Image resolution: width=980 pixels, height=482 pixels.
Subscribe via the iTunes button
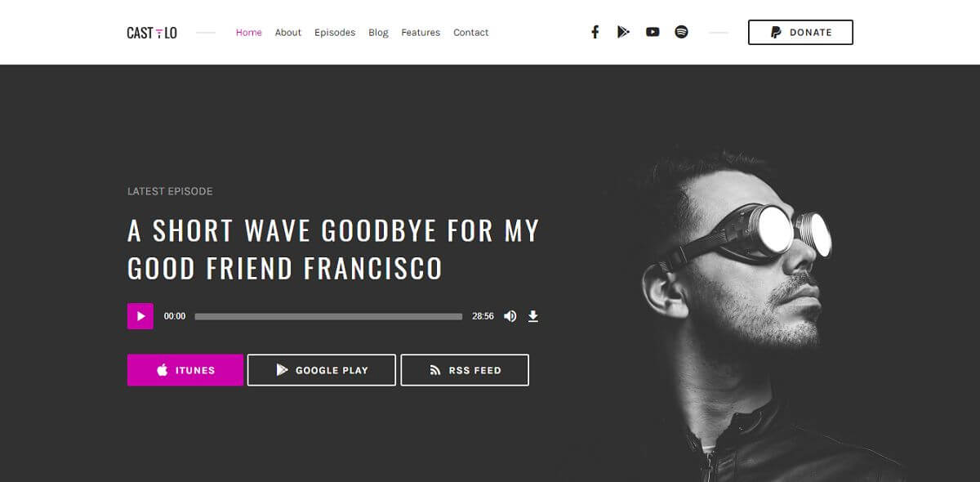tap(185, 370)
